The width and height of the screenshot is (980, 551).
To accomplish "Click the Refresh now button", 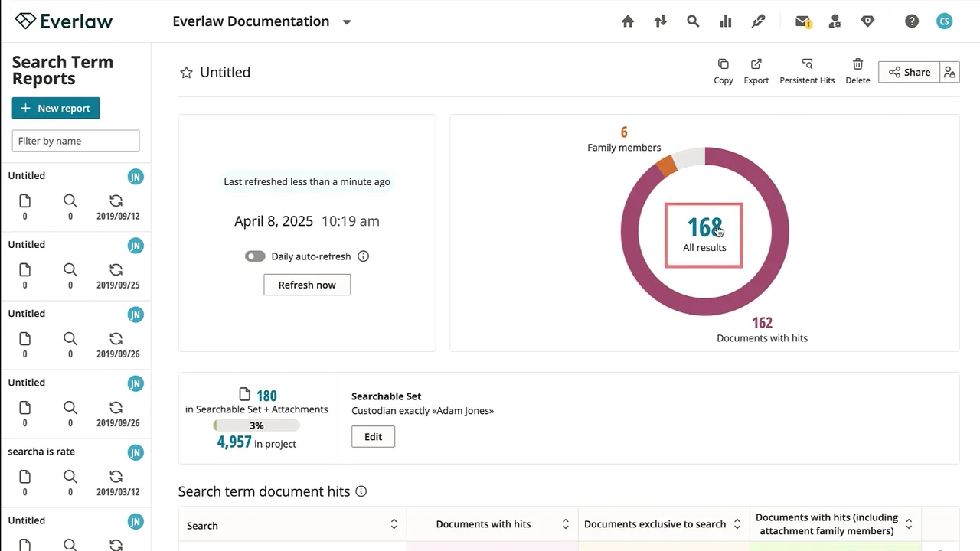I will coord(307,285).
